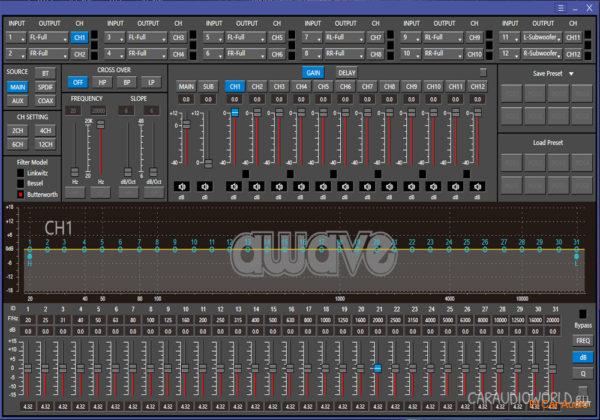Switch to the DELAY tab
600x420 pixels.
coord(347,73)
